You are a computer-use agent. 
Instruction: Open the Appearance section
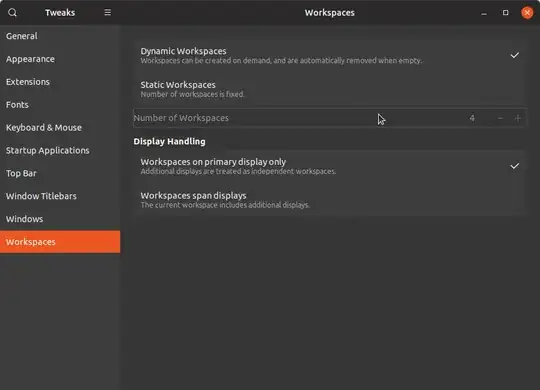point(60,59)
